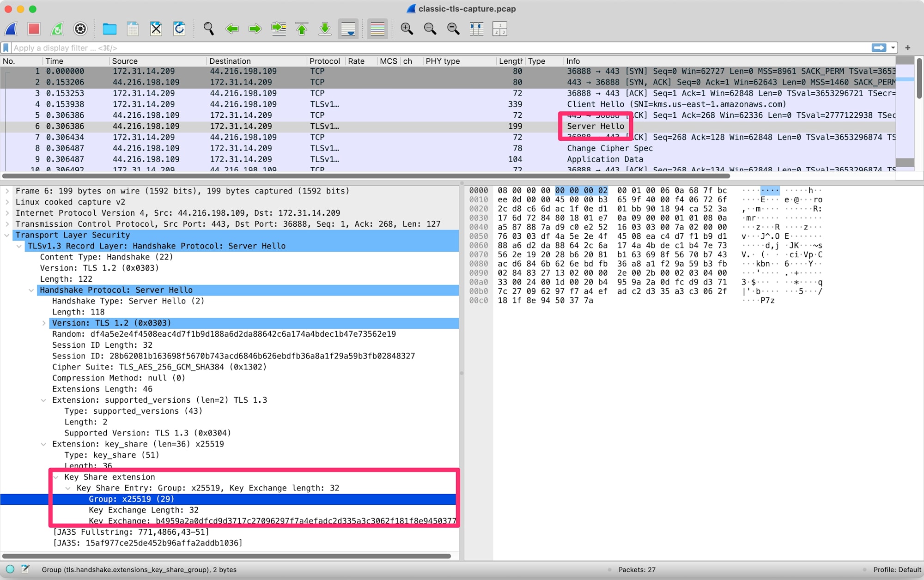The width and height of the screenshot is (924, 580).
Task: Jump to the last packet icon
Action: tap(325, 29)
